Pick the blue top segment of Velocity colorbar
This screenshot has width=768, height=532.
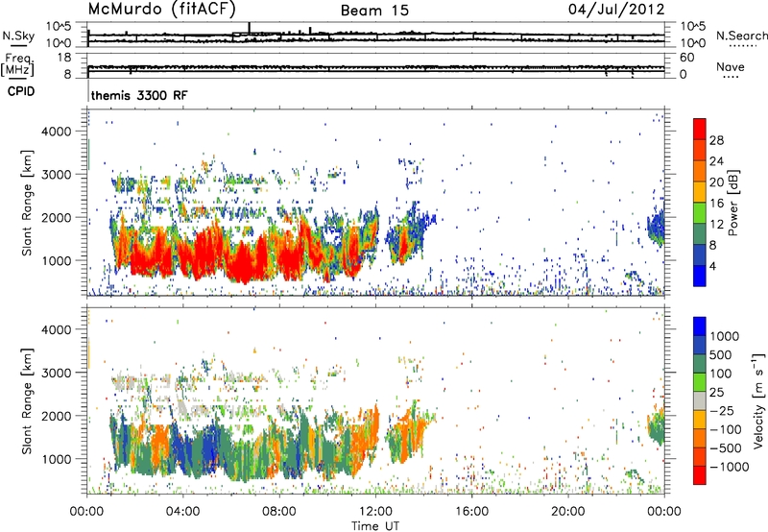coord(700,326)
